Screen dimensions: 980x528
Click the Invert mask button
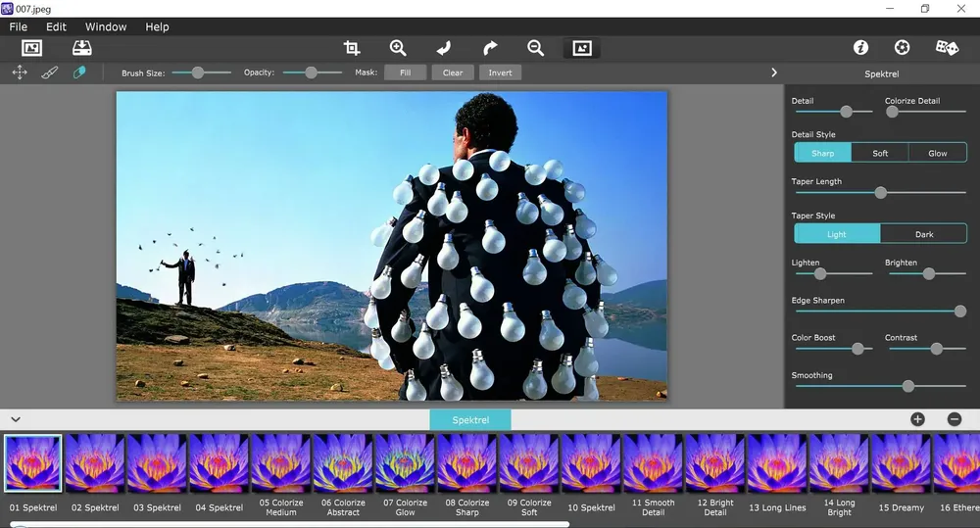500,72
